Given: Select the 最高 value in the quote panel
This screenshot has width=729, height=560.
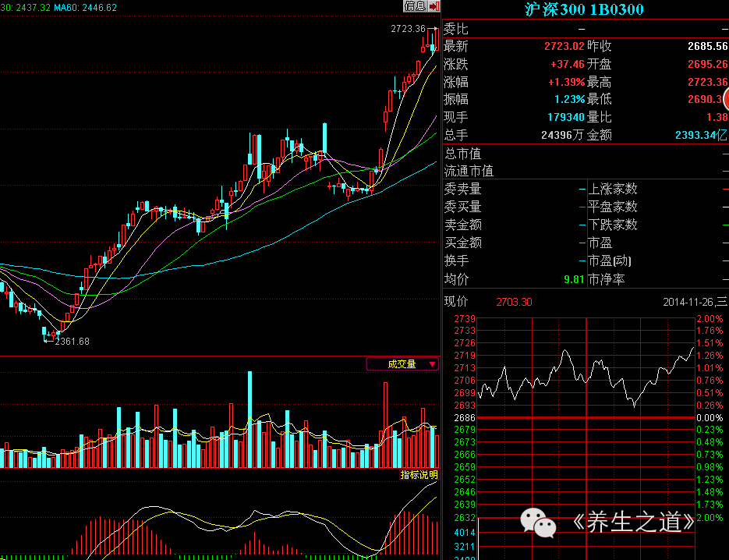Looking at the screenshot, I should (x=708, y=83).
